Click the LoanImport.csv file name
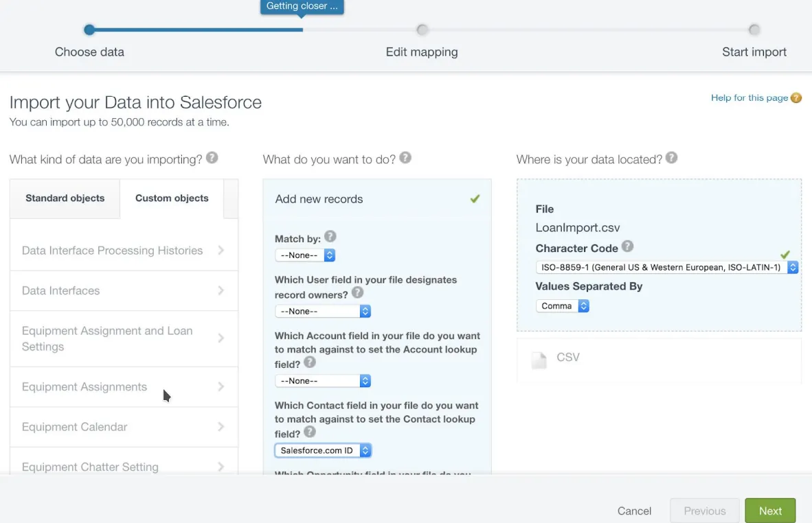The image size is (812, 523). point(578,228)
